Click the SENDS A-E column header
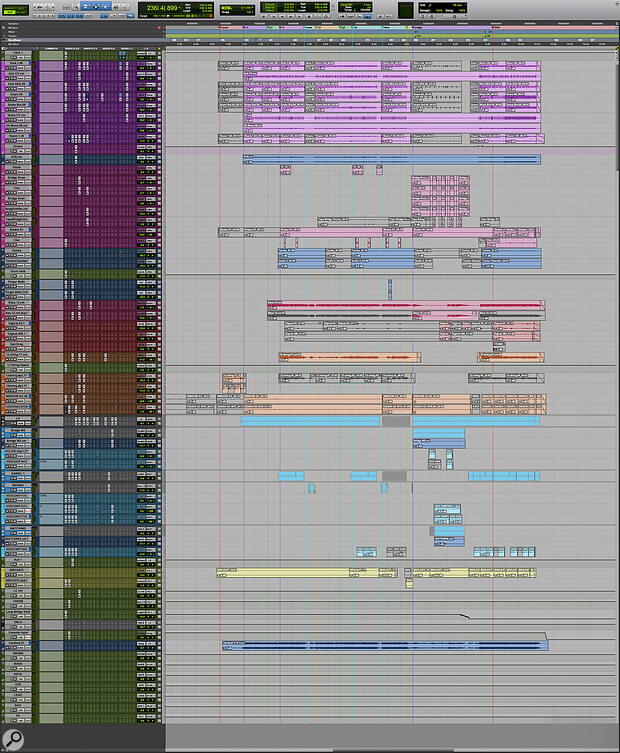This screenshot has height=753, width=620. click(x=109, y=49)
